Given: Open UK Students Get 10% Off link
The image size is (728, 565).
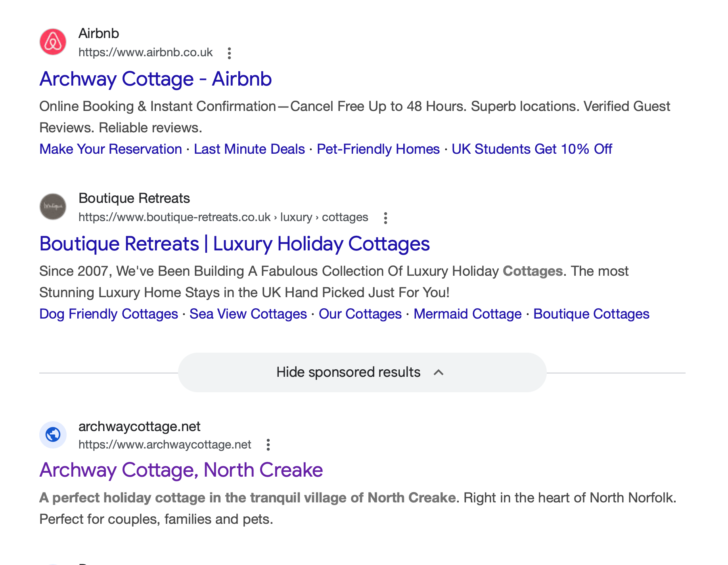Looking at the screenshot, I should click(532, 149).
